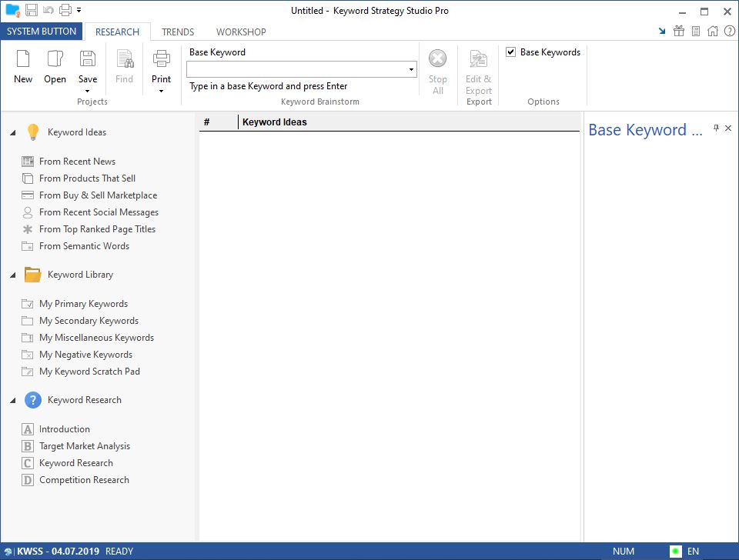This screenshot has height=560, width=739.
Task: Open My Miscellaneous Keywords
Action: coord(96,338)
